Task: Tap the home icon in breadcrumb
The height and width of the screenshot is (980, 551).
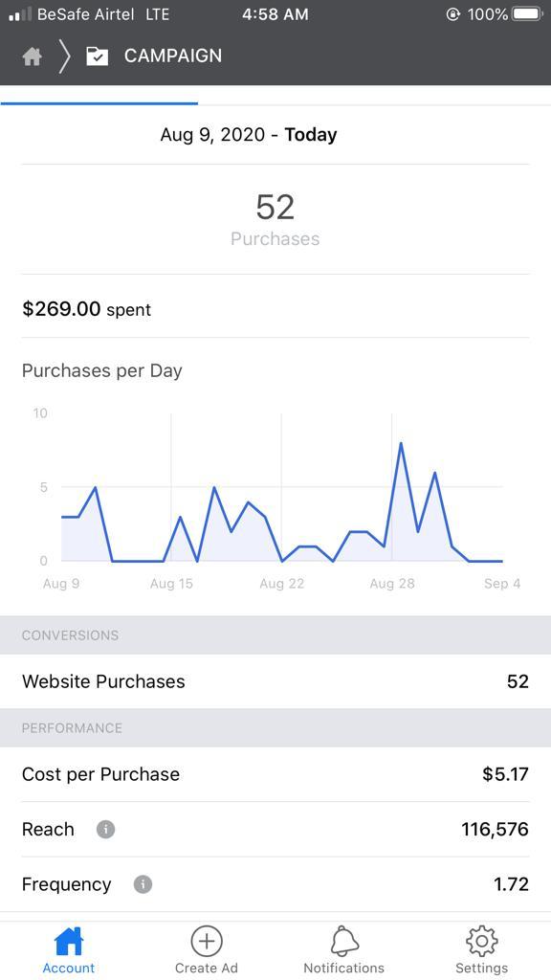Action: pos(32,56)
